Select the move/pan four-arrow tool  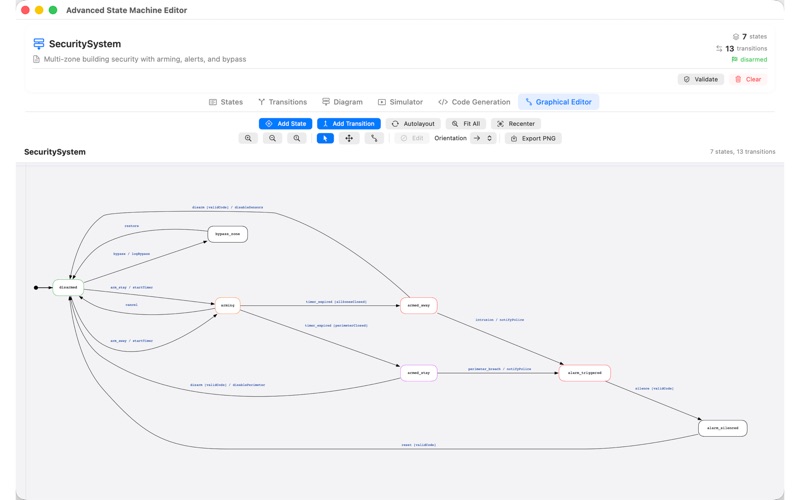(x=349, y=138)
